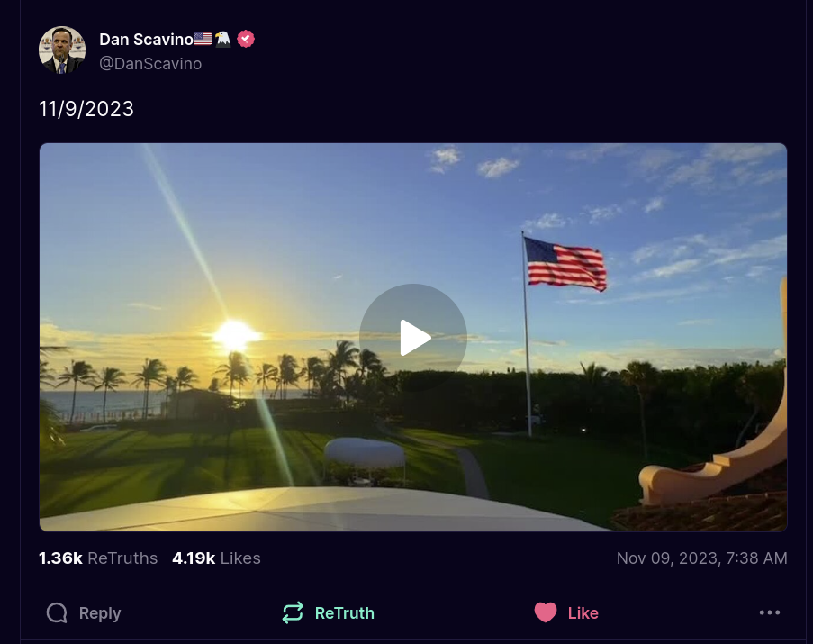Open Dan Scavino's profile avatar picture
The image size is (813, 644).
coord(62,50)
